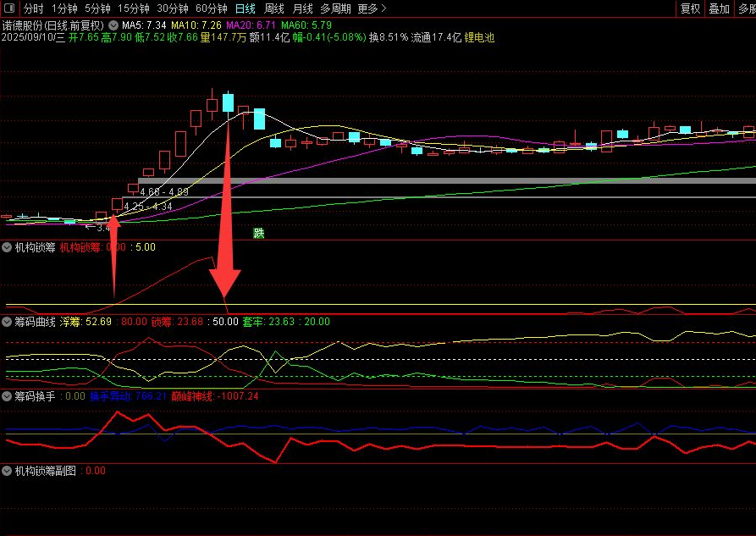Open the 更多 periods dropdown

point(372,8)
